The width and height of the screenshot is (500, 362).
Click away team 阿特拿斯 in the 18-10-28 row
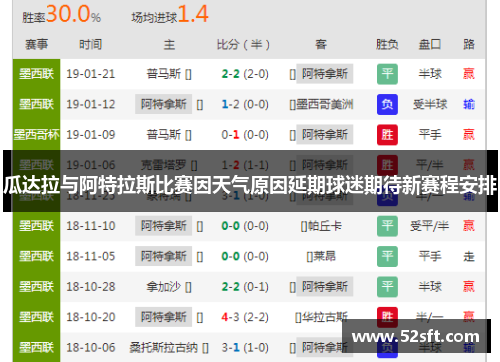(x=325, y=287)
